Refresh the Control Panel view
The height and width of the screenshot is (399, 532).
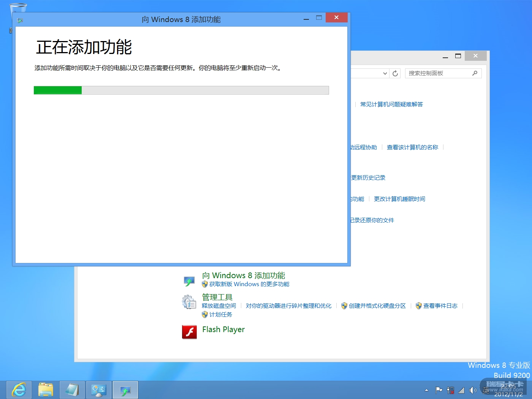(x=395, y=73)
